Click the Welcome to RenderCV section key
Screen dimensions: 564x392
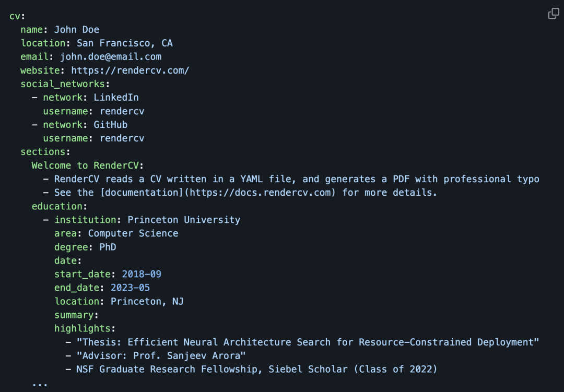pos(85,165)
